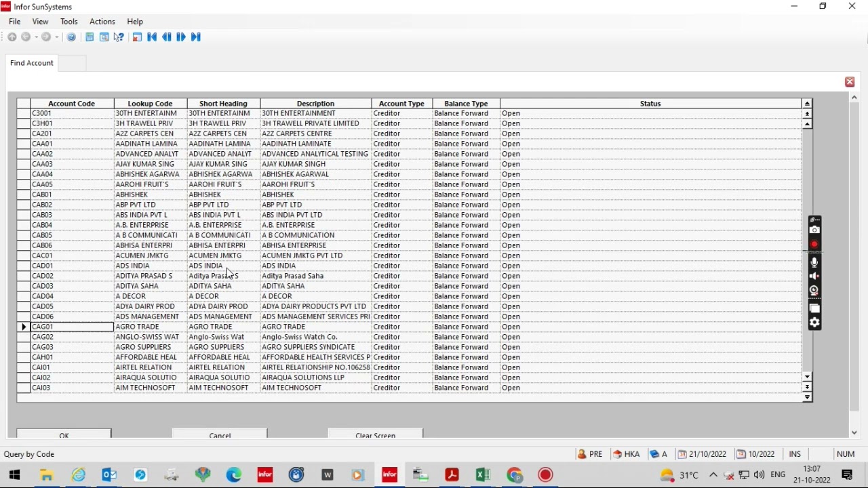Click the grid single-line scroll down arrow
Viewport: 868px width, 488px height.
[x=808, y=377]
